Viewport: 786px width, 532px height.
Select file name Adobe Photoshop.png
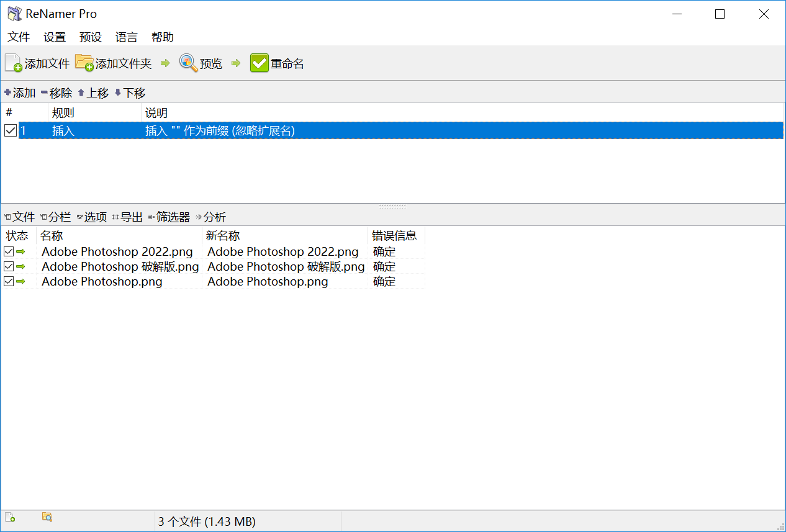coord(102,281)
